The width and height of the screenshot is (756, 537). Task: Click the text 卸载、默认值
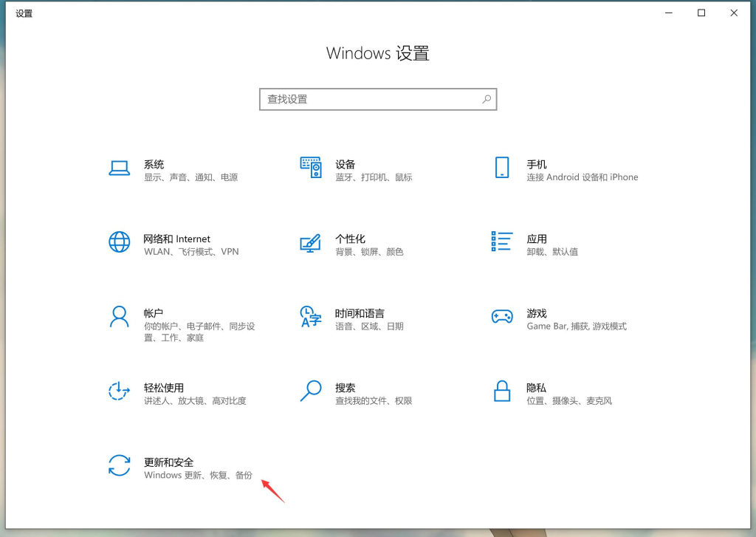pyautogui.click(x=552, y=252)
